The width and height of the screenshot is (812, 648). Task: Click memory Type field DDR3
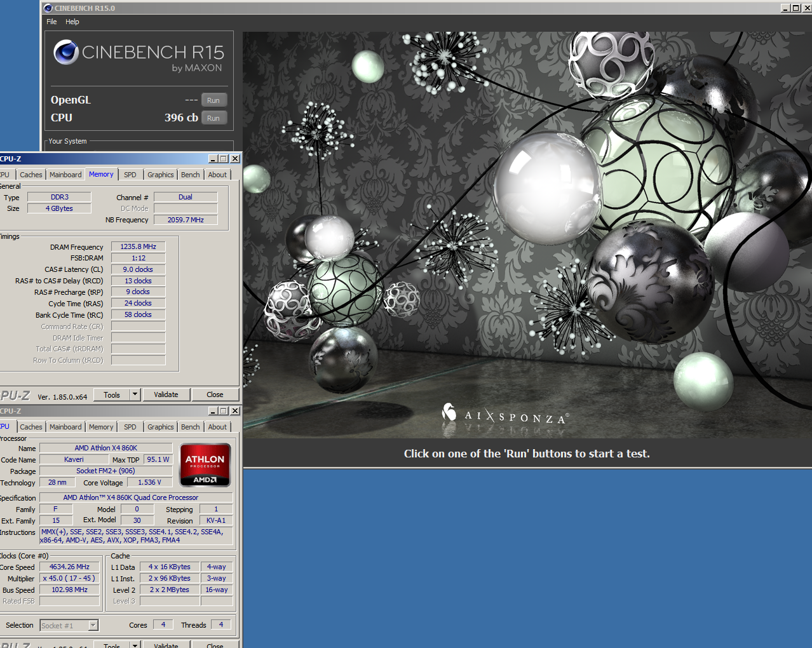tap(59, 197)
